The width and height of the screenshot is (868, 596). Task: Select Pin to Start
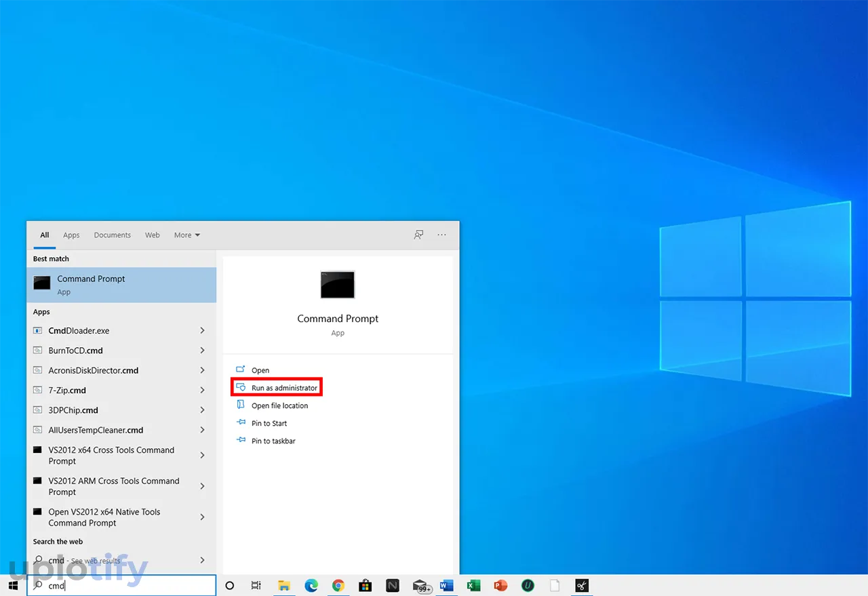click(x=269, y=423)
